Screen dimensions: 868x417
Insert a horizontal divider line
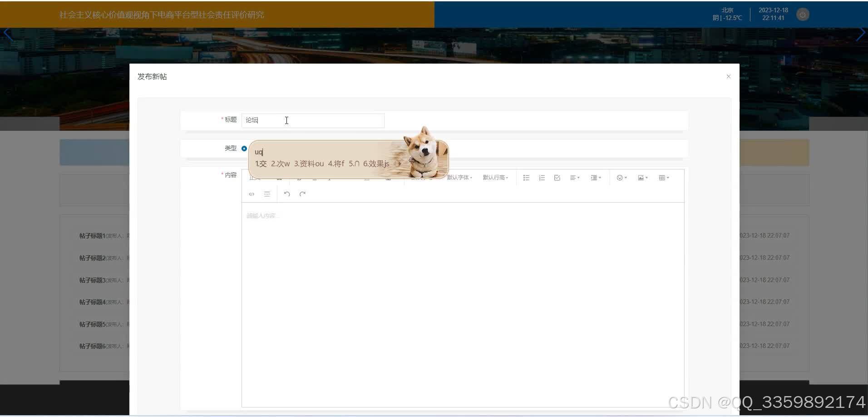pyautogui.click(x=267, y=194)
